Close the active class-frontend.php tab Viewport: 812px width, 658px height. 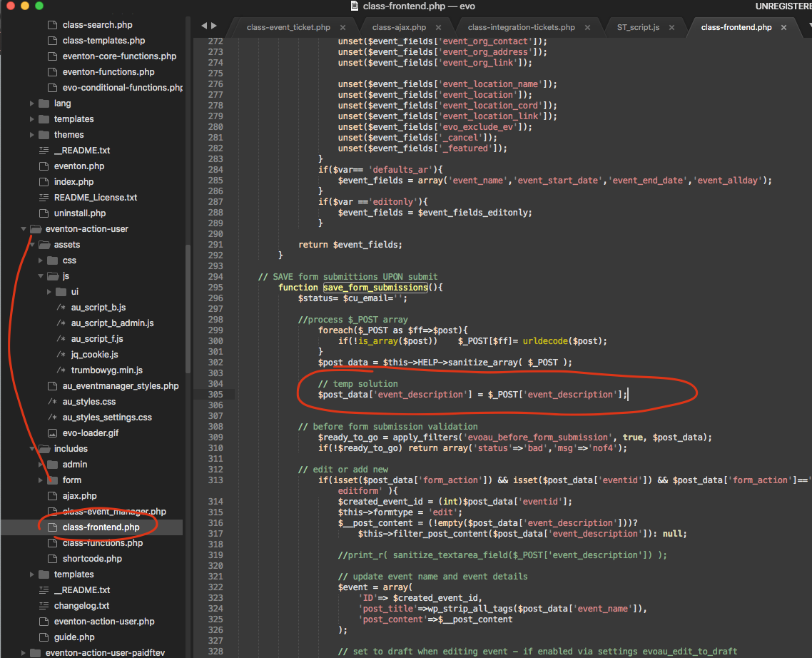coord(783,26)
